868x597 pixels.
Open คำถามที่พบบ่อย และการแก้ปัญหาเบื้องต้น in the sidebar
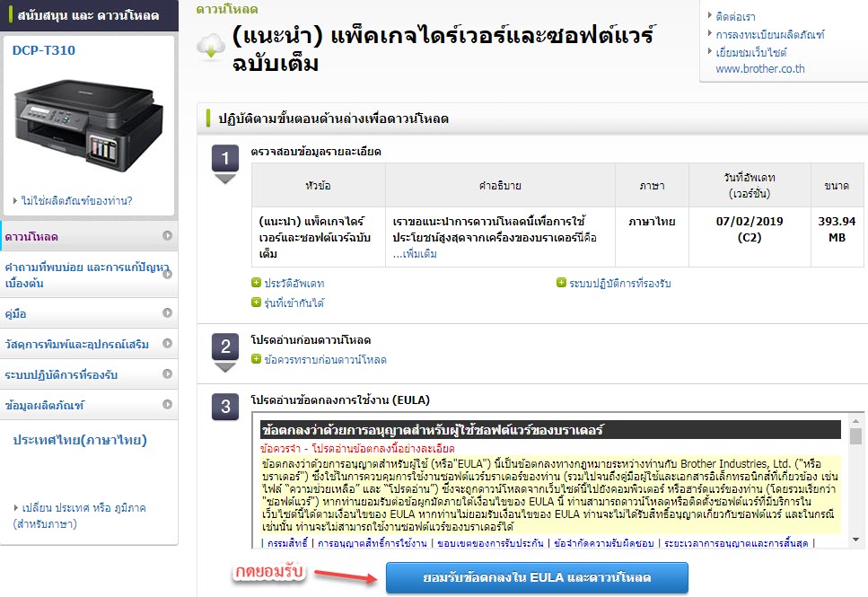click(x=89, y=275)
